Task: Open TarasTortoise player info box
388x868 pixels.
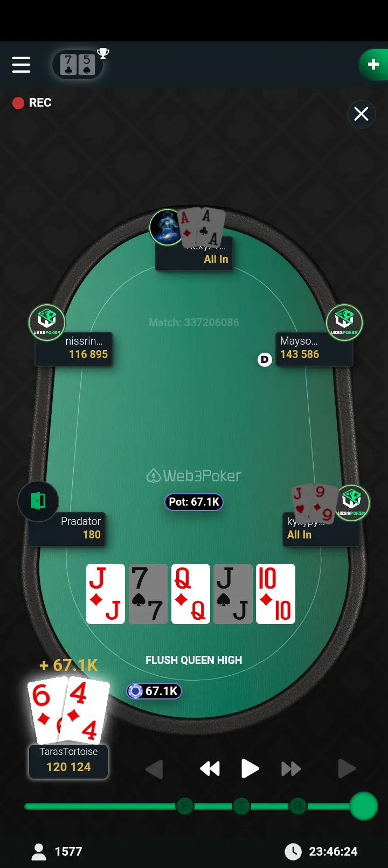Action: pyautogui.click(x=68, y=761)
